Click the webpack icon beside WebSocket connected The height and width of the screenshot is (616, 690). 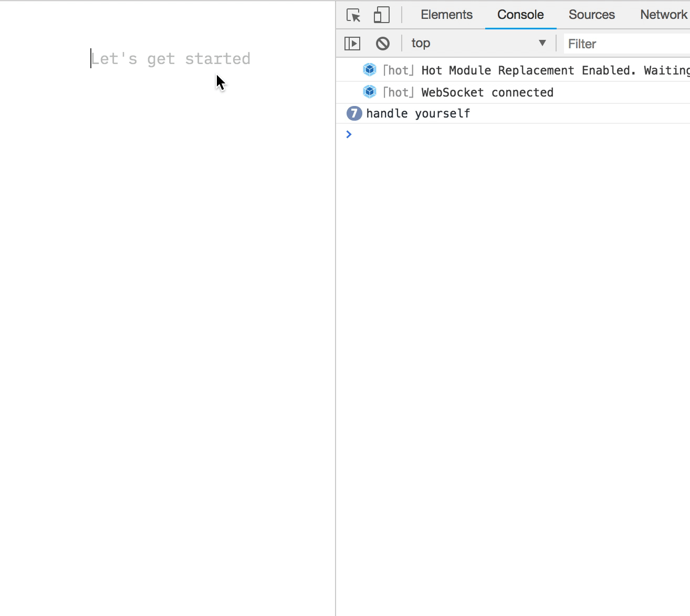(369, 91)
